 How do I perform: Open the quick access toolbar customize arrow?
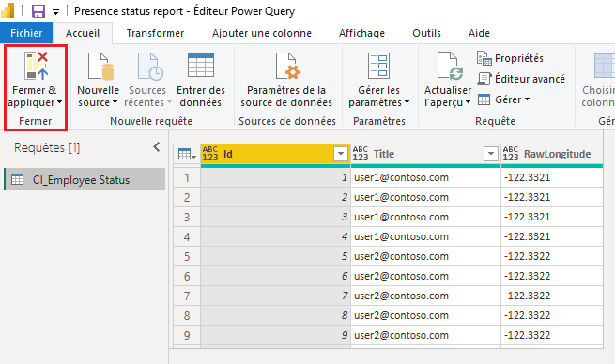56,12
